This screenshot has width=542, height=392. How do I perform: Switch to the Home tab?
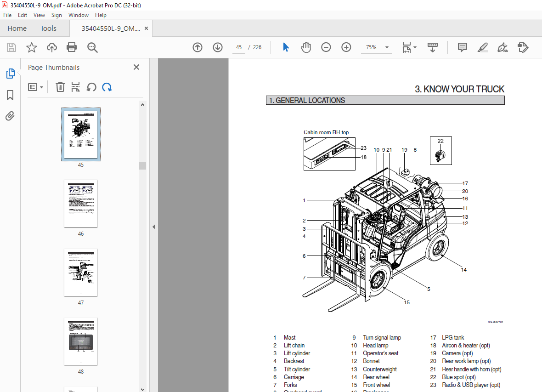(x=17, y=28)
